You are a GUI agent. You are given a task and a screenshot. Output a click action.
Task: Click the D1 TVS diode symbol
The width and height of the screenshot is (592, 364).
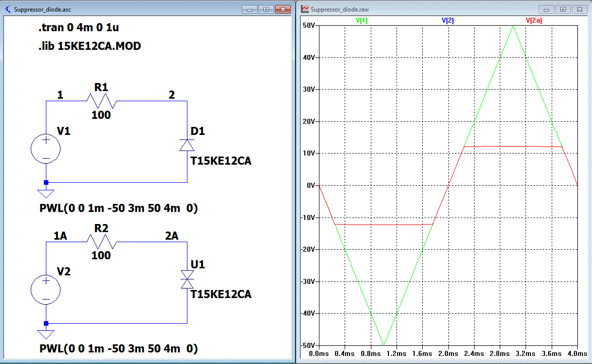(x=187, y=145)
